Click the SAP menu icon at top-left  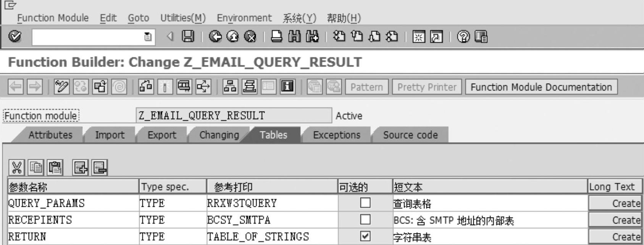[x=10, y=5]
